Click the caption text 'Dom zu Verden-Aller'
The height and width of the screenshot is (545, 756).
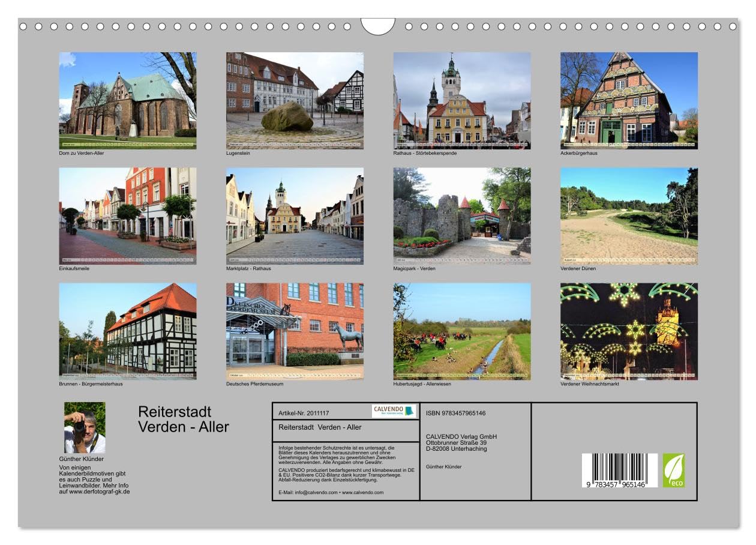click(81, 153)
